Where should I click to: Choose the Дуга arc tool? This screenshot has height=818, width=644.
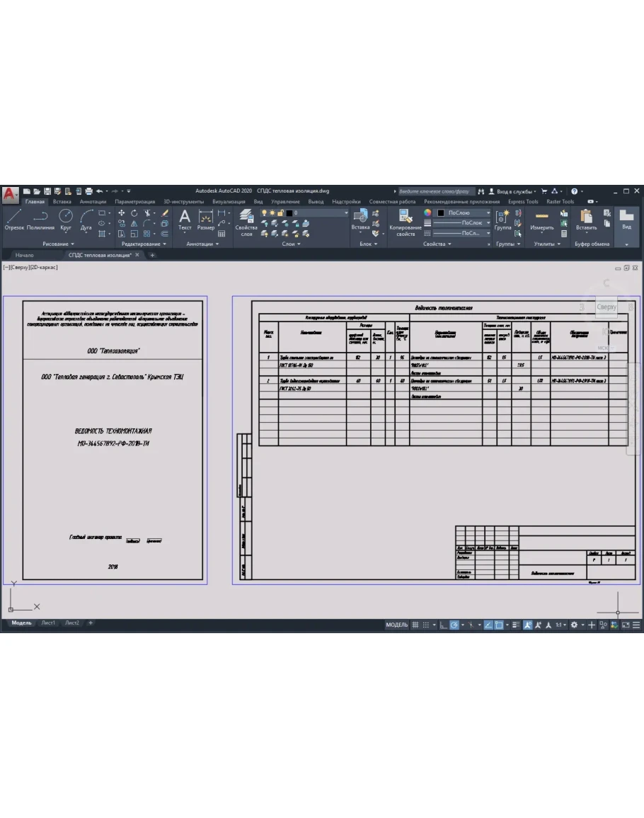pyautogui.click(x=86, y=220)
